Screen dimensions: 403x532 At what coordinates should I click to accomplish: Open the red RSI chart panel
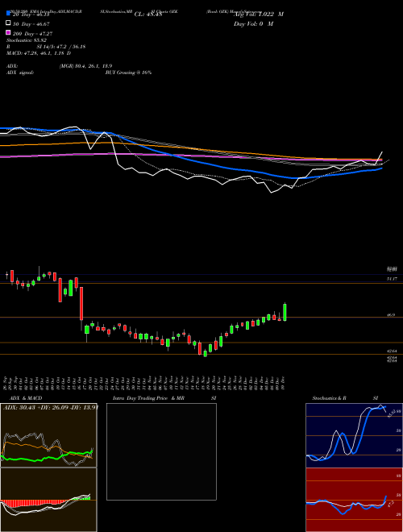point(354,500)
